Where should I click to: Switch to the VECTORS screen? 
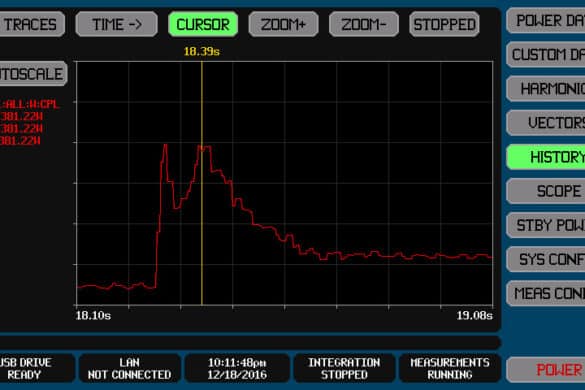[546, 123]
